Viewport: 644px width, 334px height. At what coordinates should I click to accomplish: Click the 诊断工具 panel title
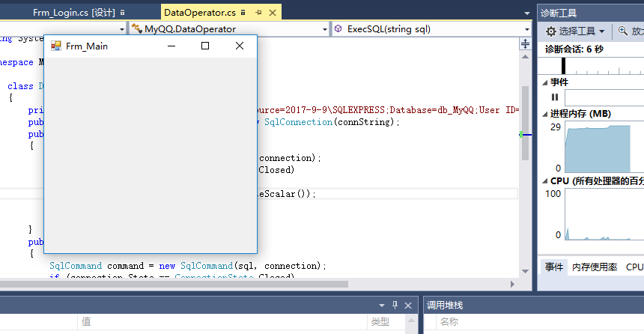[559, 13]
